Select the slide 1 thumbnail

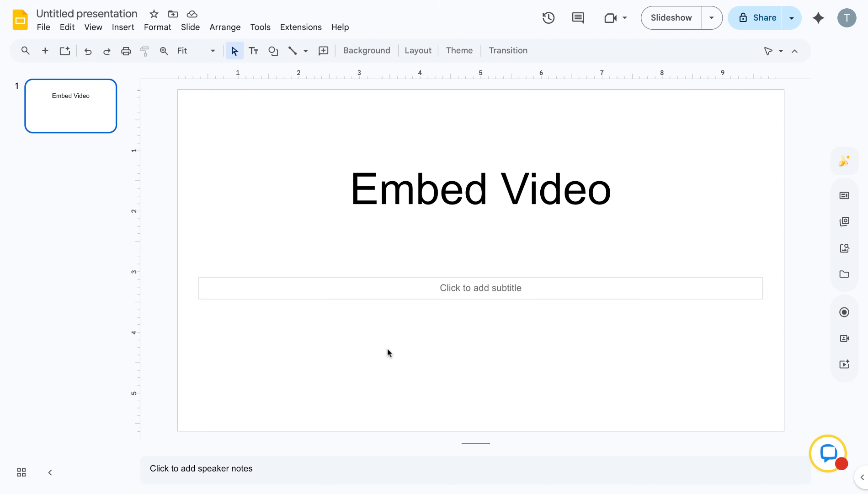71,106
